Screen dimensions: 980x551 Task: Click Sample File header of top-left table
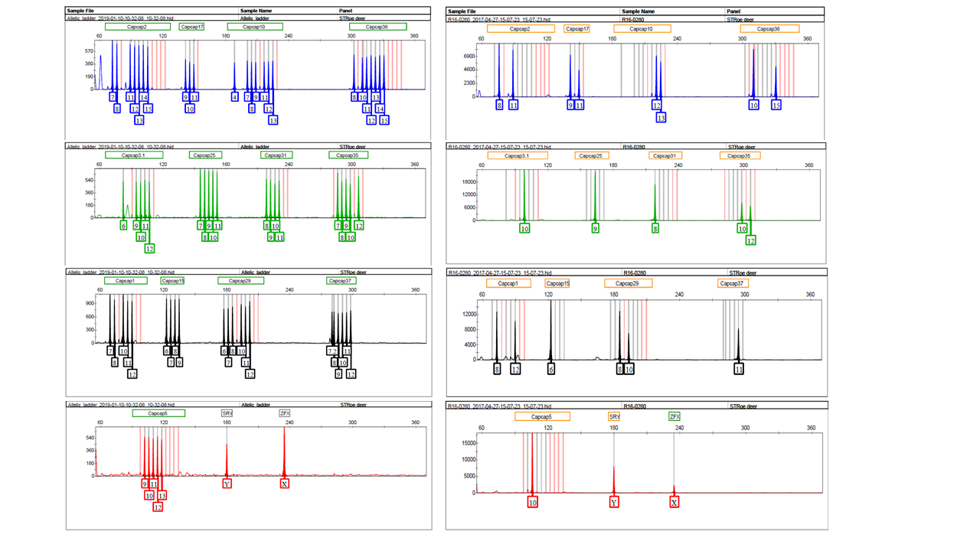click(x=80, y=11)
